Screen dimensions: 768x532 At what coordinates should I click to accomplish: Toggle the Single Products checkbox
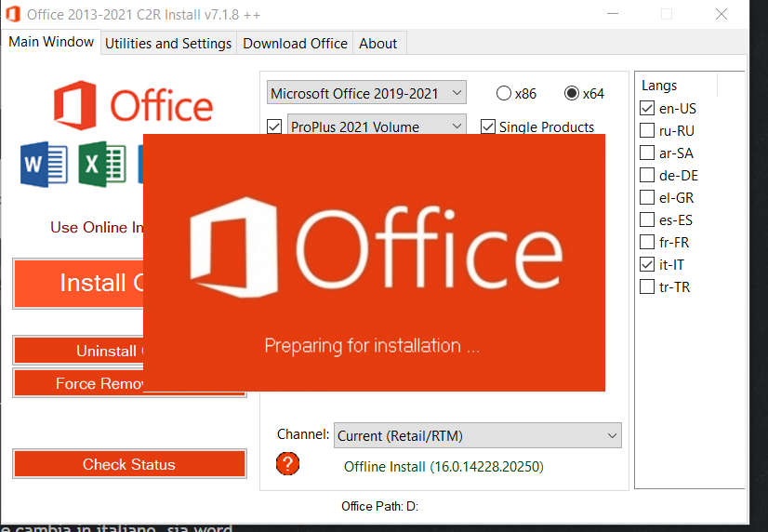tap(488, 126)
